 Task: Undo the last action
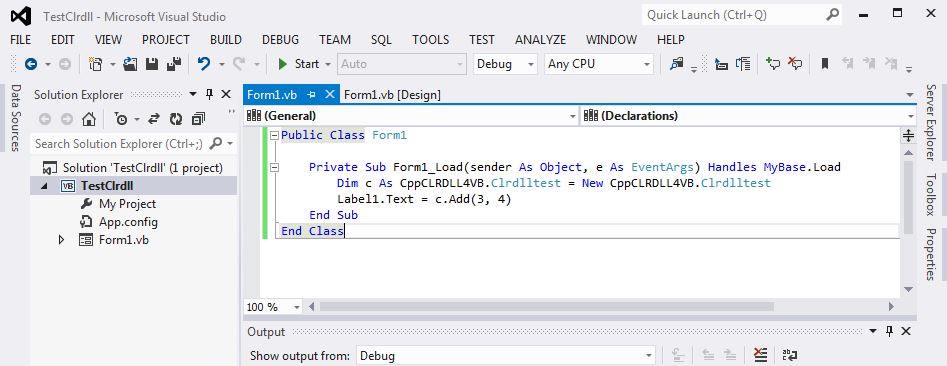(x=204, y=63)
